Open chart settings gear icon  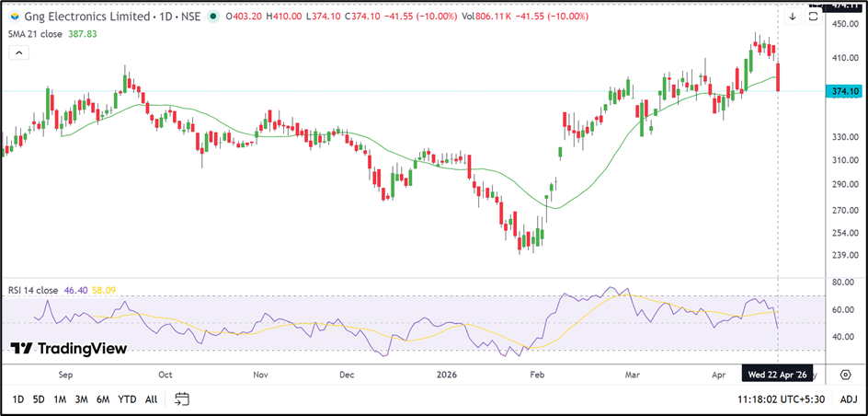pyautogui.click(x=845, y=375)
